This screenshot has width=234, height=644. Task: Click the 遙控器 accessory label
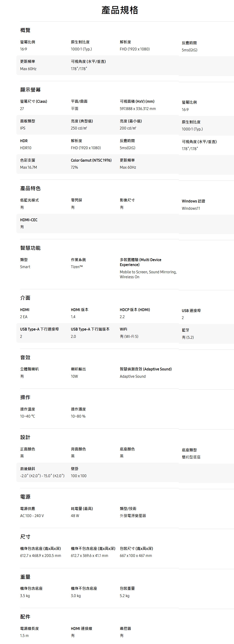(x=125, y=628)
